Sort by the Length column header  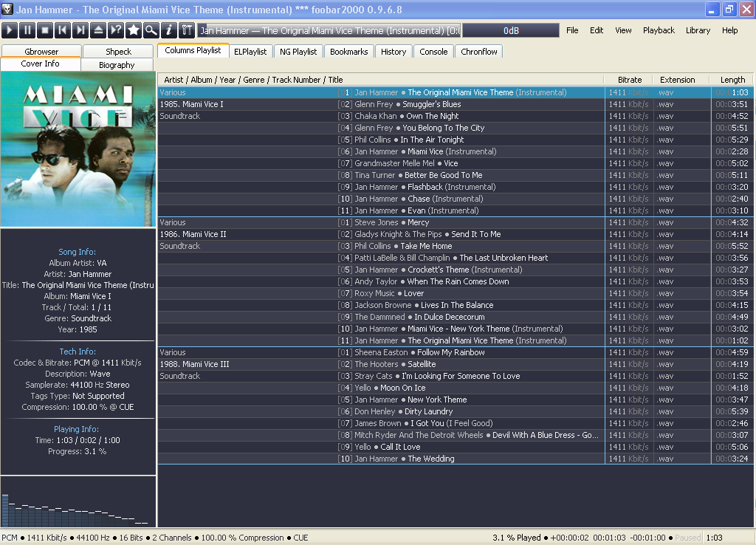click(732, 80)
